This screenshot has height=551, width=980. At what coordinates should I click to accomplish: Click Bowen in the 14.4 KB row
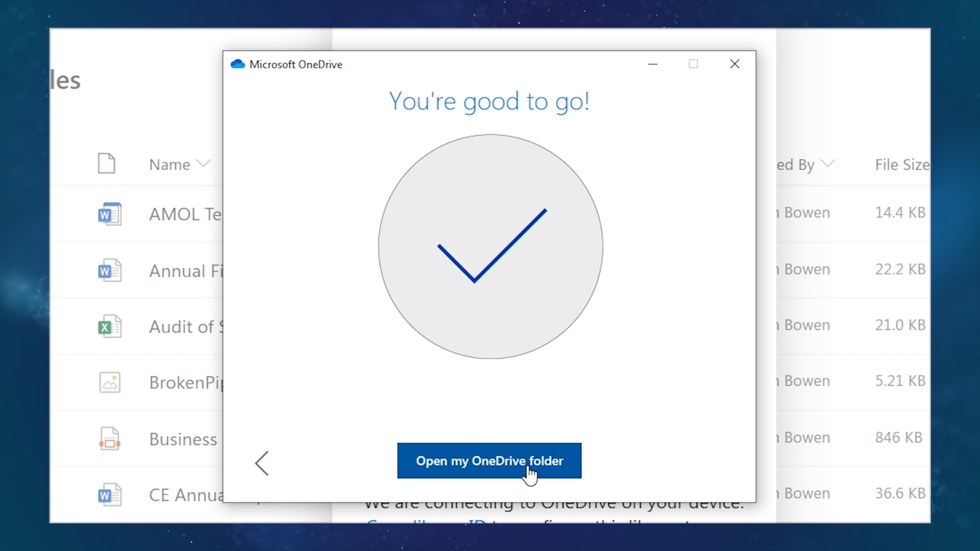[806, 212]
